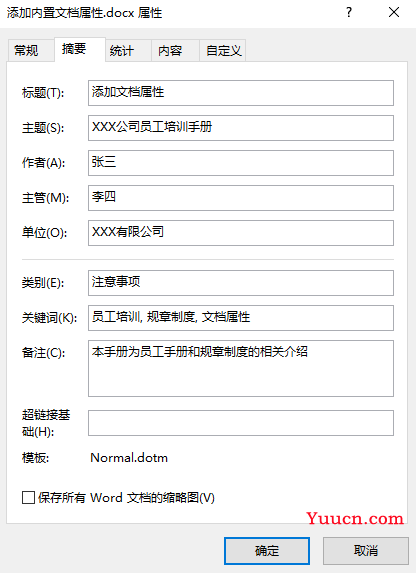The image size is (416, 573).
Task: Focus the 类别 category field
Action: [241, 283]
